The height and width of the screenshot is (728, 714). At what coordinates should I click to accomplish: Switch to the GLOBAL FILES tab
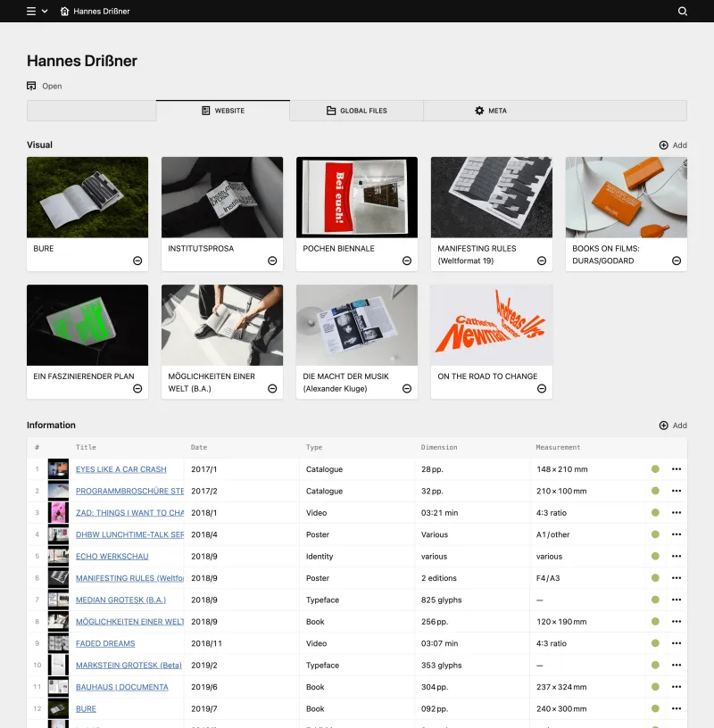pos(356,111)
